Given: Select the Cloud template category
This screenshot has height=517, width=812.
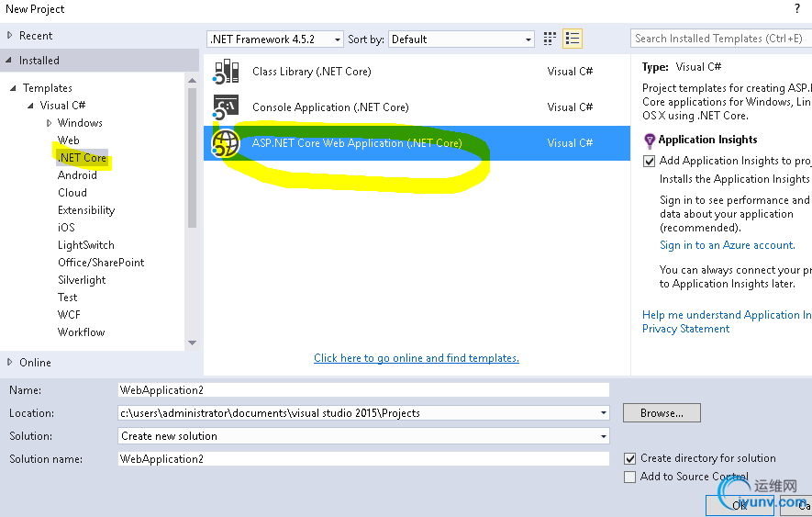Looking at the screenshot, I should [x=72, y=193].
